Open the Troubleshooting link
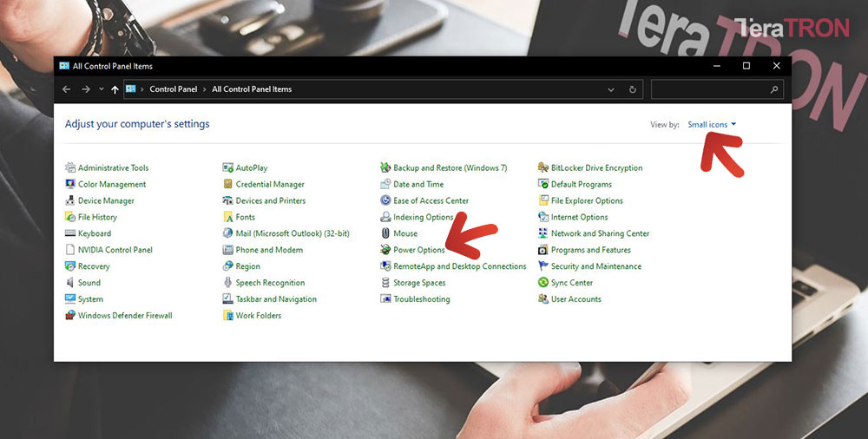 (422, 299)
